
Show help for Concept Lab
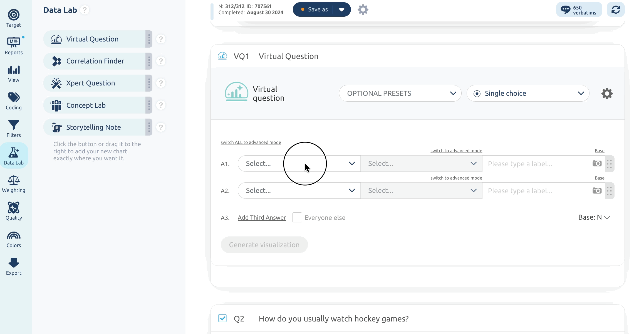click(161, 105)
